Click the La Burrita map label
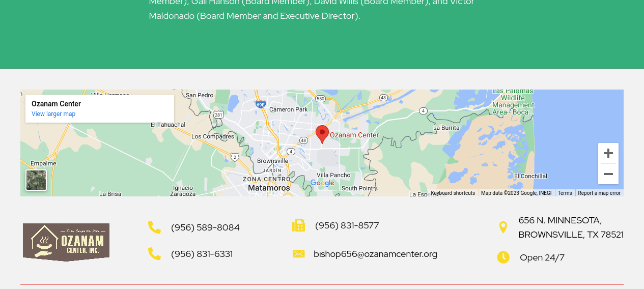Screen dimensions: 644x289 pos(446,128)
